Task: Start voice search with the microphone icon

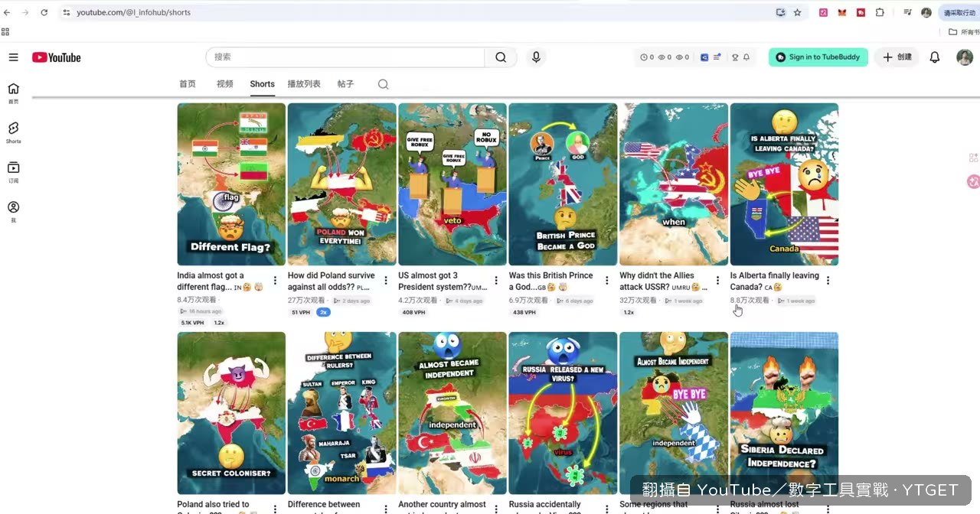Action: tap(536, 57)
